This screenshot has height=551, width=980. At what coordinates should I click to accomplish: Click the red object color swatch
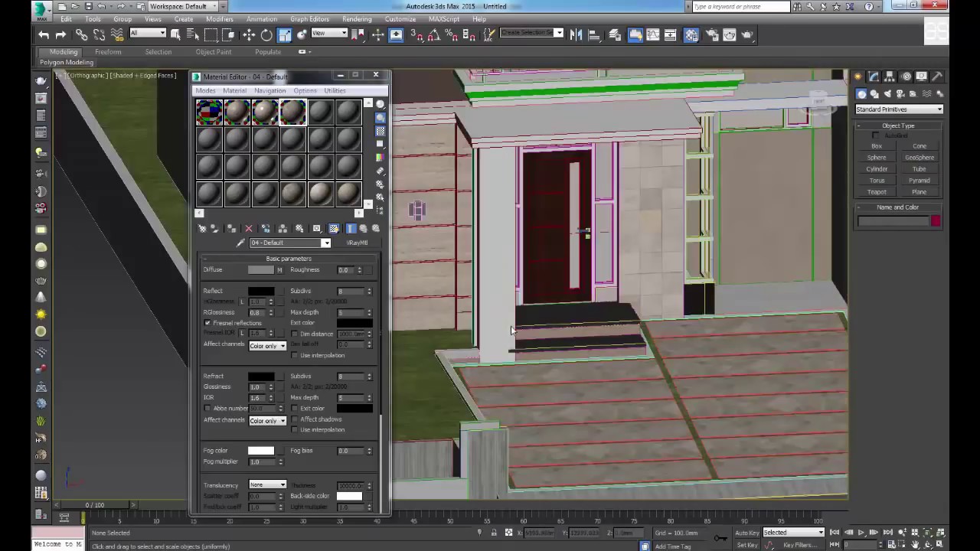point(936,221)
